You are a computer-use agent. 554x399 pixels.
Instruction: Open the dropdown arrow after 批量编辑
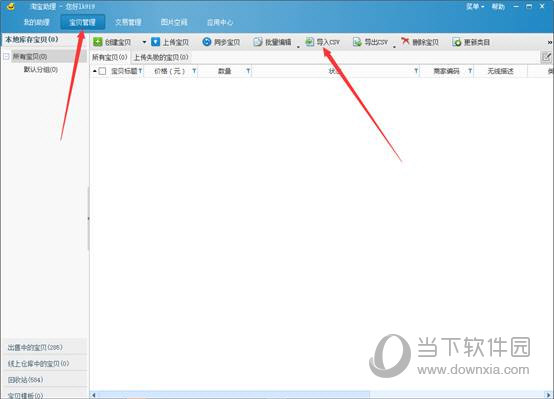pyautogui.click(x=298, y=47)
